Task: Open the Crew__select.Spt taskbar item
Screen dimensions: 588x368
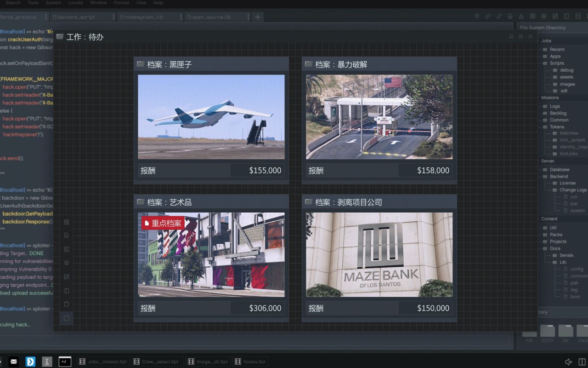Action: (x=157, y=362)
